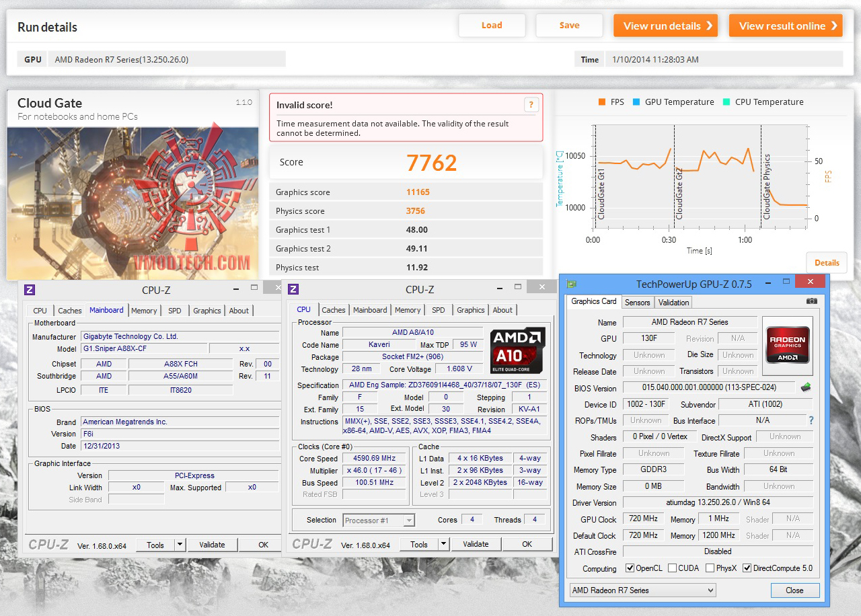Screen dimensions: 861x616
Task: Open the AMD Radeon R7 Series dropdown in GPU-Z
Action: click(x=642, y=590)
